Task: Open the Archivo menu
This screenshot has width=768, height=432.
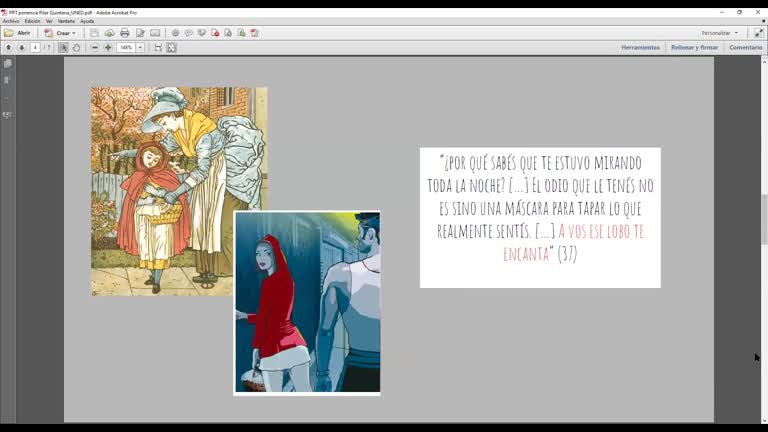Action: pos(10,20)
